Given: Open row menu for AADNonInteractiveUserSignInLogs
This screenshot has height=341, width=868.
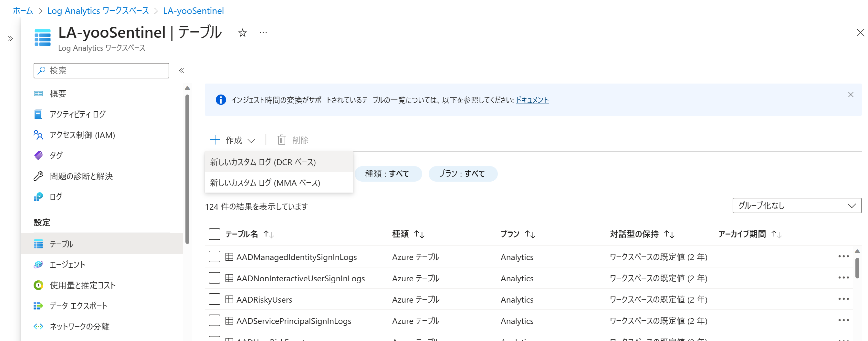Looking at the screenshot, I should 843,278.
